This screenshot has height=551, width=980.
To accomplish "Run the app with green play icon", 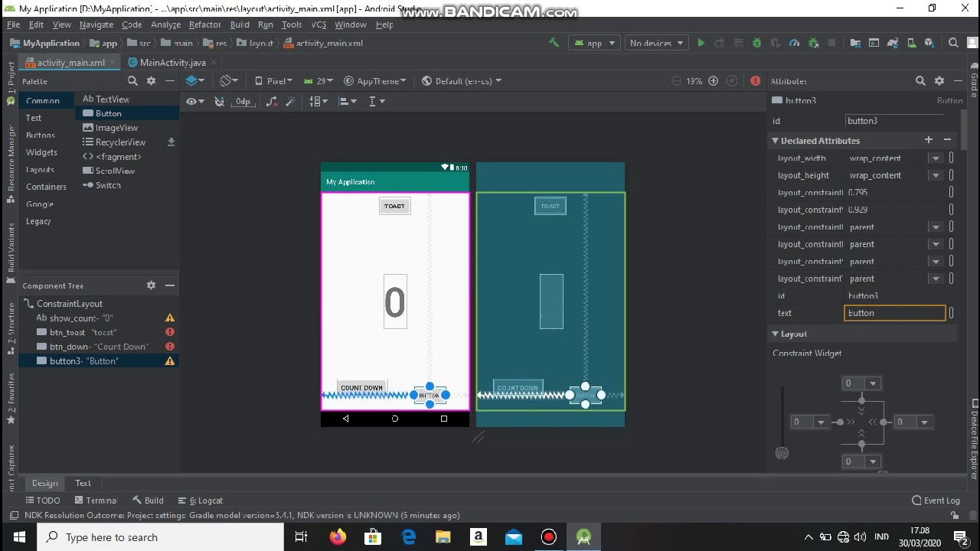I will (x=701, y=43).
